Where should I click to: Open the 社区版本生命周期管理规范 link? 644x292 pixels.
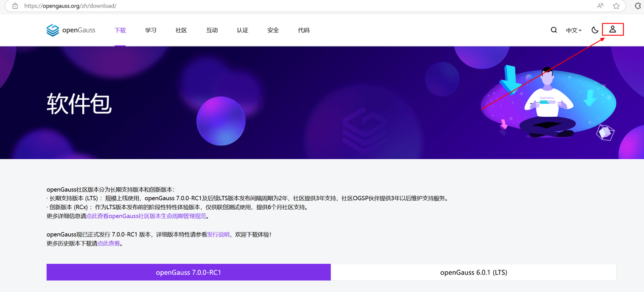tap(148, 216)
